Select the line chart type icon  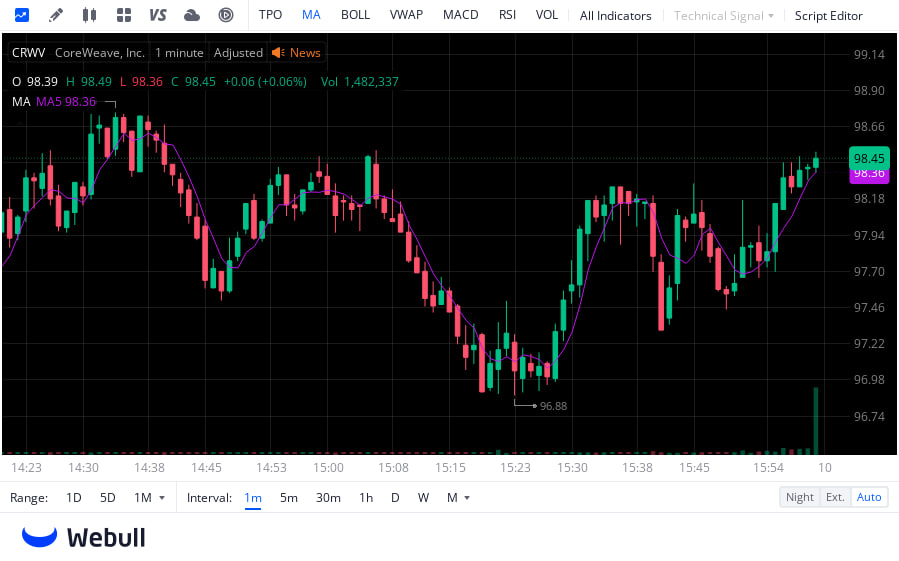22,15
